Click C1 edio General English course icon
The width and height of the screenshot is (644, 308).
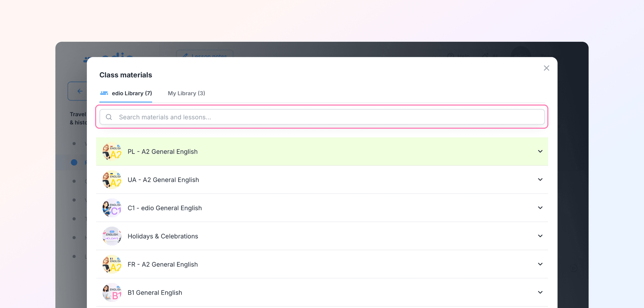coord(112,208)
